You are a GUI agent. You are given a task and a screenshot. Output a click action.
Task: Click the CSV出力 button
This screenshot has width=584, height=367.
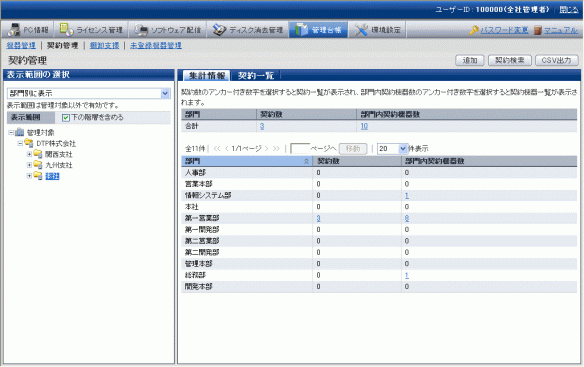556,60
